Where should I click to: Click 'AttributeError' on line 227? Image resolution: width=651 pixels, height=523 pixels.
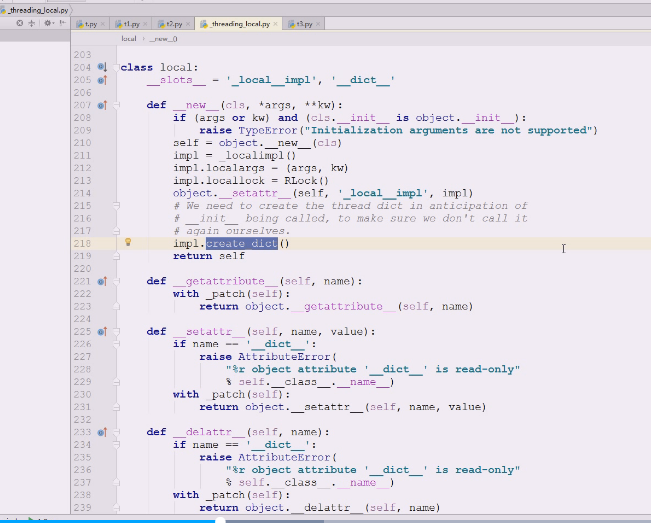(x=284, y=357)
